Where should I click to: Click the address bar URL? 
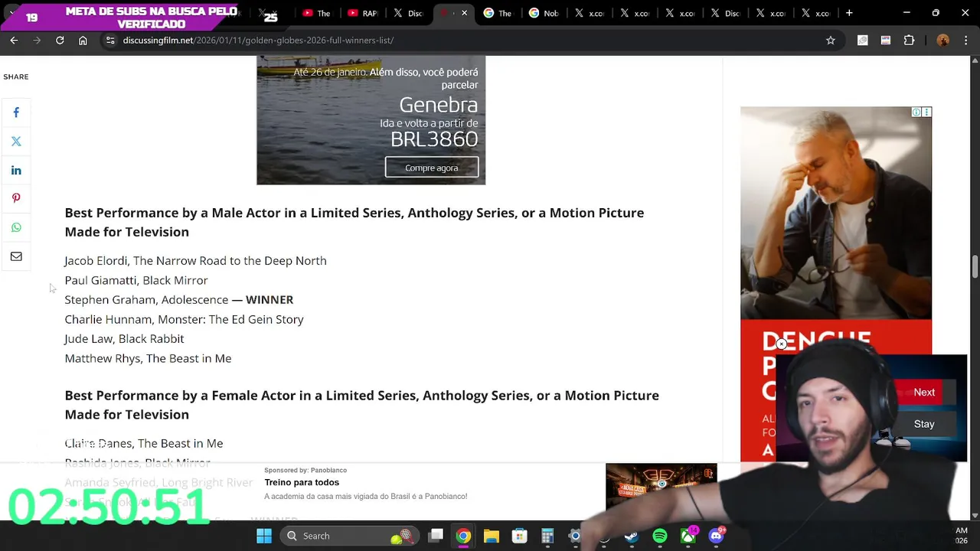tap(258, 40)
